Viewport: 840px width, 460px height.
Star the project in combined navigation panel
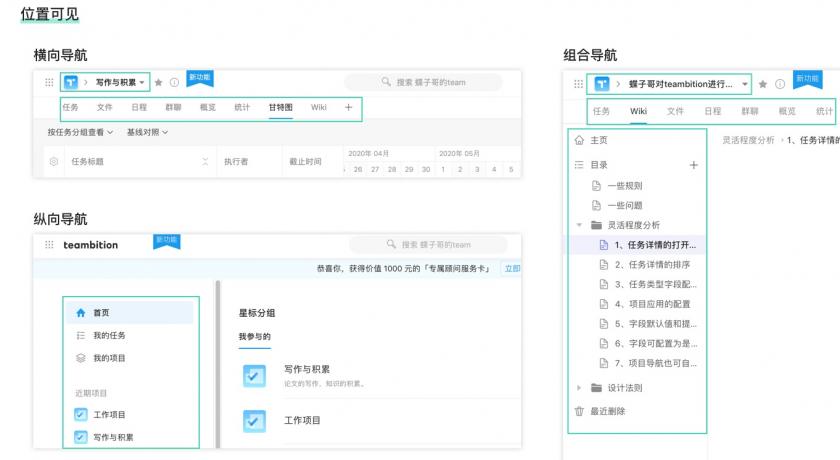pyautogui.click(x=763, y=84)
